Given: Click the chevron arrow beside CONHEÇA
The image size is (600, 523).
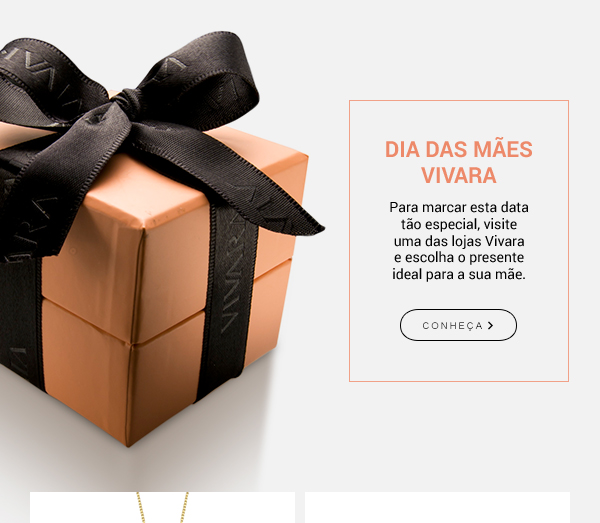Looking at the screenshot, I should point(491,325).
